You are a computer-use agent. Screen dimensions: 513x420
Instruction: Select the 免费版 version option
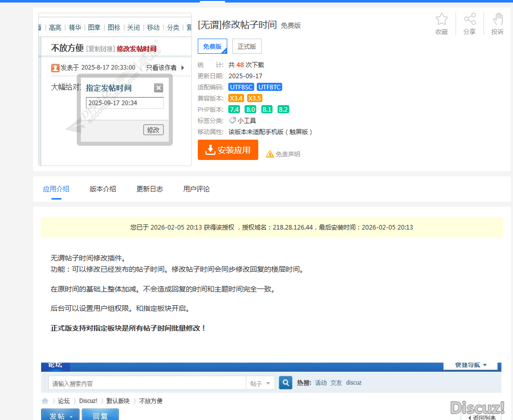point(212,46)
